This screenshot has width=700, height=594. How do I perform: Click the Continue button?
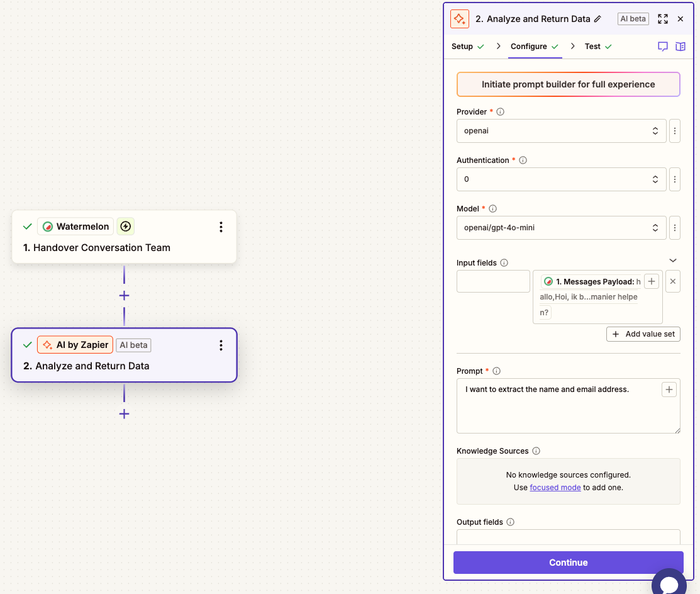coord(568,563)
